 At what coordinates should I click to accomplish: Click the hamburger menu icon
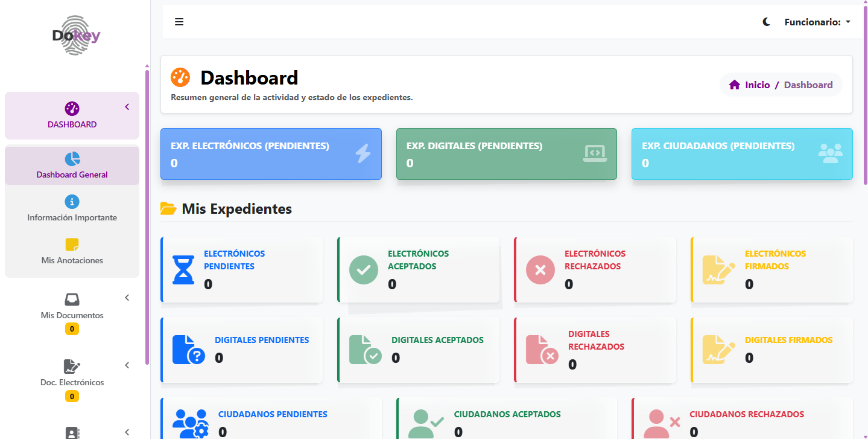tap(179, 21)
